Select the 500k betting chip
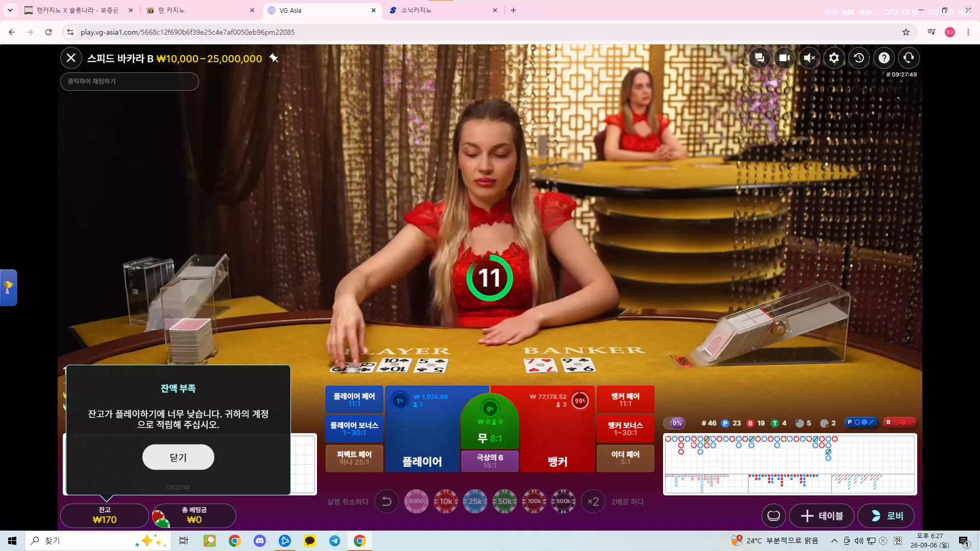 [563, 502]
